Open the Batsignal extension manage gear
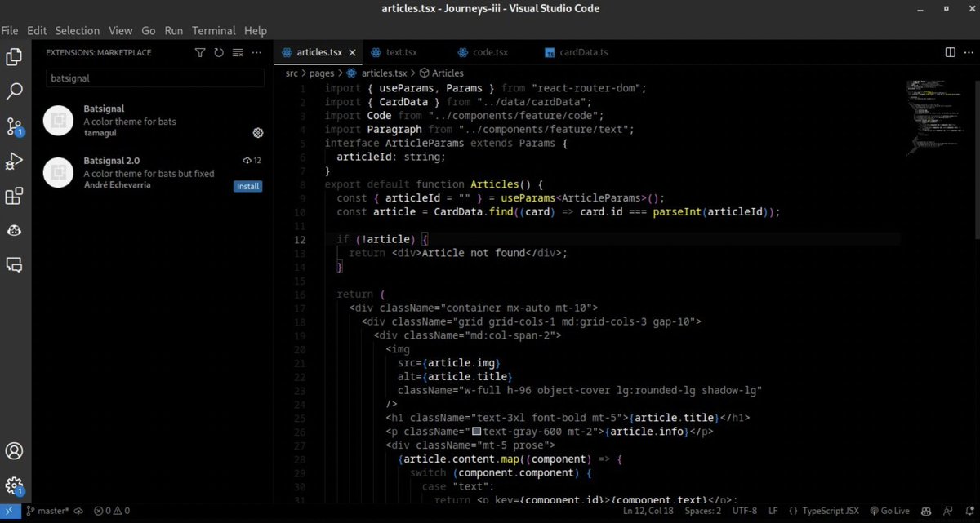This screenshot has height=523, width=980. tap(257, 133)
